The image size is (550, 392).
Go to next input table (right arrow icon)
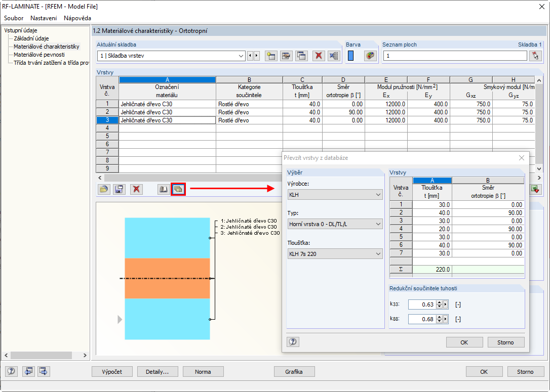[44, 371]
